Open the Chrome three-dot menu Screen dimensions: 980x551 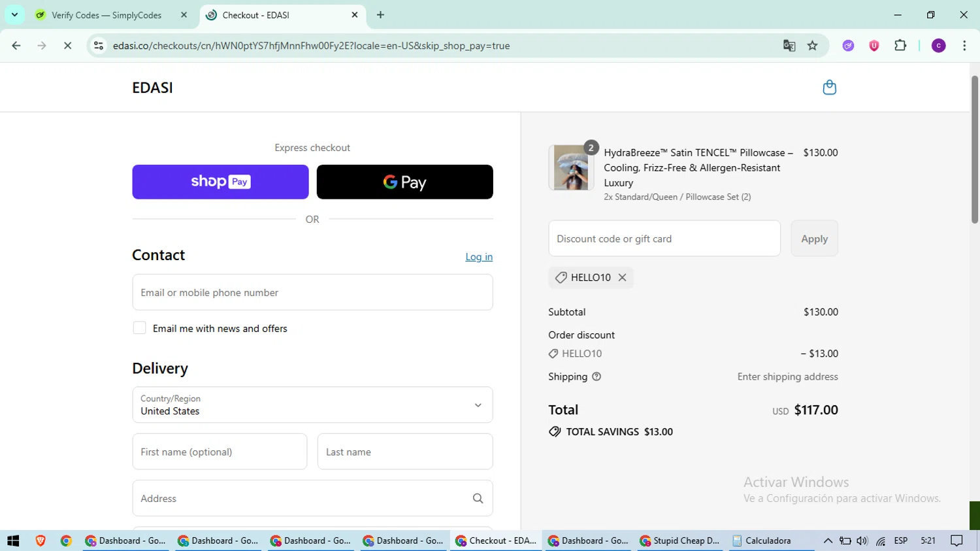(x=964, y=46)
